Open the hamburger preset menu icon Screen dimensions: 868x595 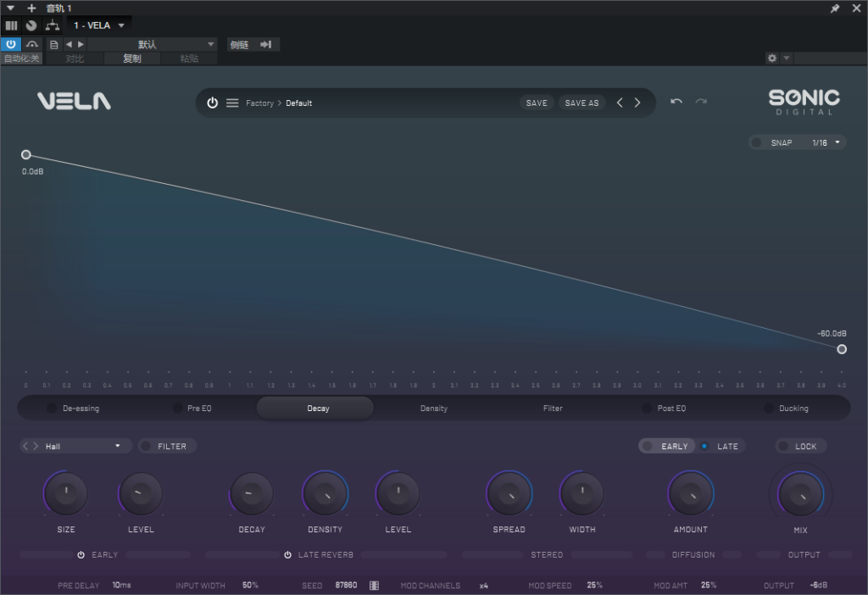232,103
